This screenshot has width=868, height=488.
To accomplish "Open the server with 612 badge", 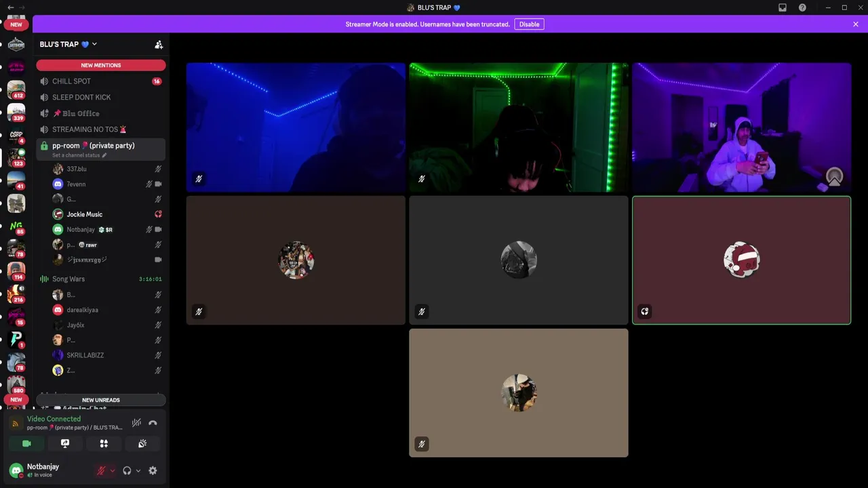I will (x=16, y=89).
